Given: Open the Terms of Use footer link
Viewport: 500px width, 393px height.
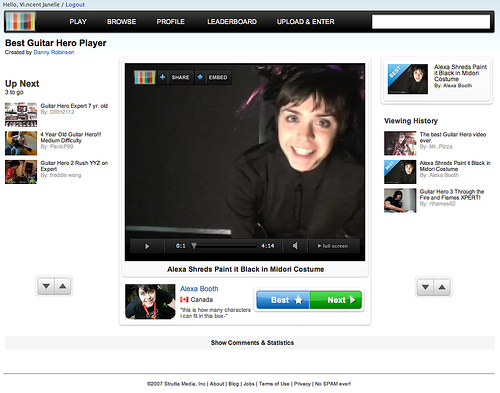Looking at the screenshot, I should coord(274,384).
